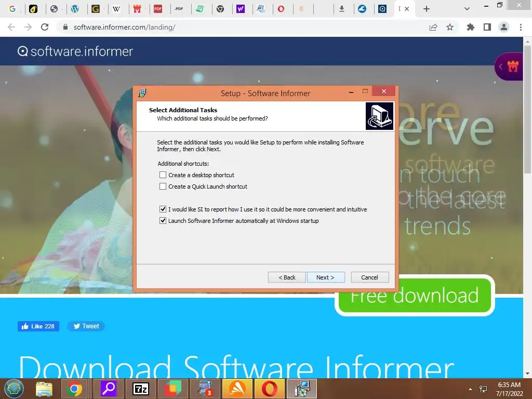Viewport: 532px width, 399px height.
Task: Click the Tweet button
Action: 86,326
